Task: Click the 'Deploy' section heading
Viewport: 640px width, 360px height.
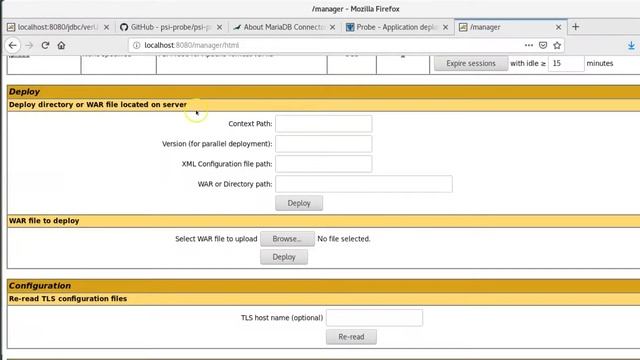Action: click(x=24, y=92)
